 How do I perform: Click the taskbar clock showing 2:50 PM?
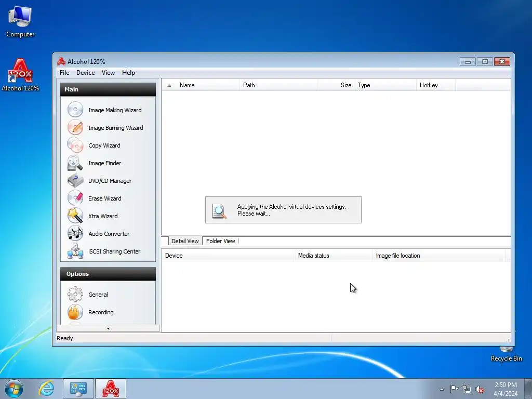coord(506,389)
